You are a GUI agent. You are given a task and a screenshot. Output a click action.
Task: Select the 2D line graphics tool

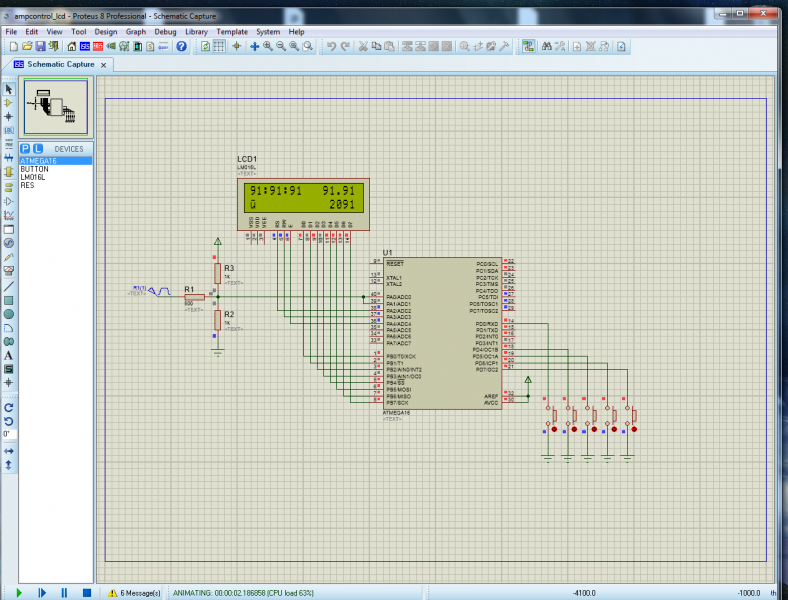click(9, 286)
